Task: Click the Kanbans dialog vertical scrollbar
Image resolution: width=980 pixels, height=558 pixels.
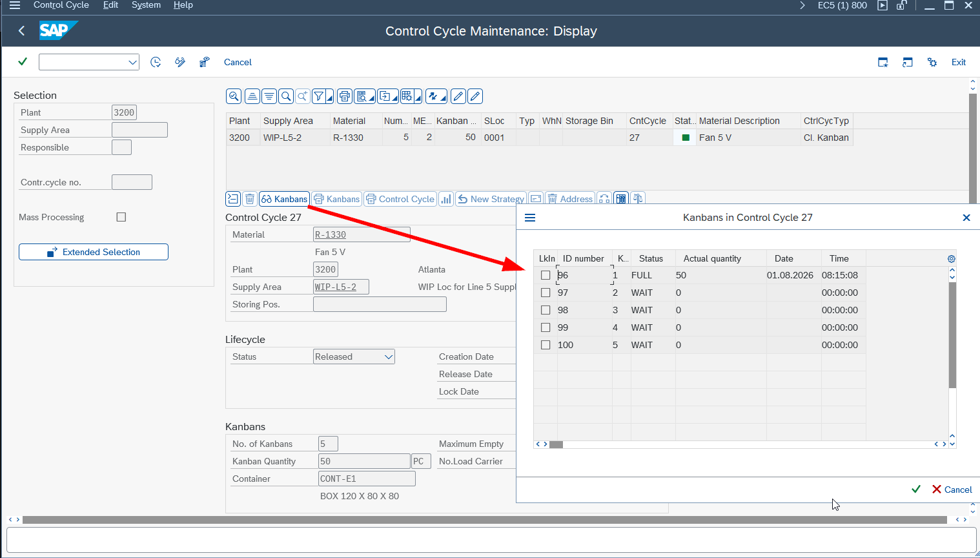Action: (952, 335)
